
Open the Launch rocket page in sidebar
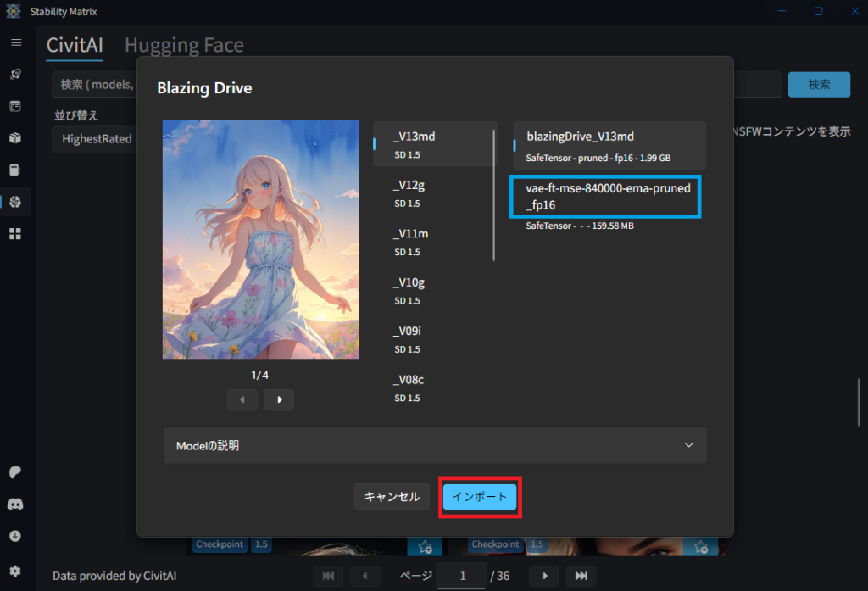coord(15,75)
